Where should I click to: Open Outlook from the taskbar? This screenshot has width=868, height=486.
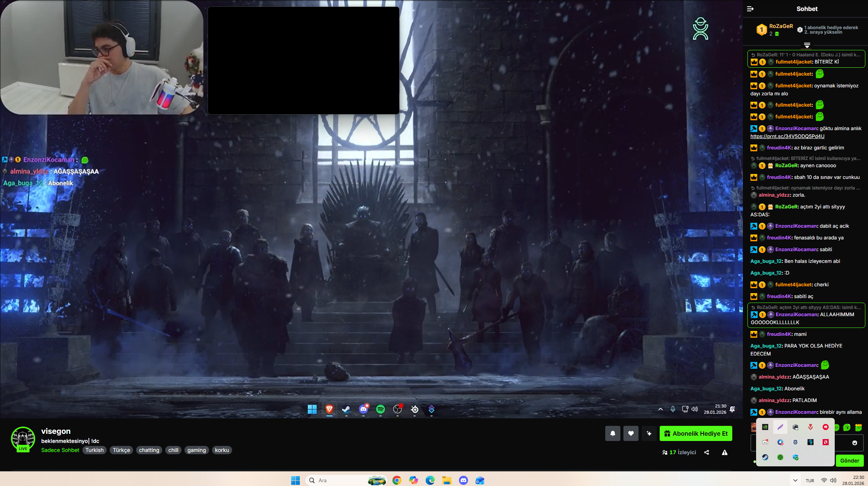pos(480,480)
